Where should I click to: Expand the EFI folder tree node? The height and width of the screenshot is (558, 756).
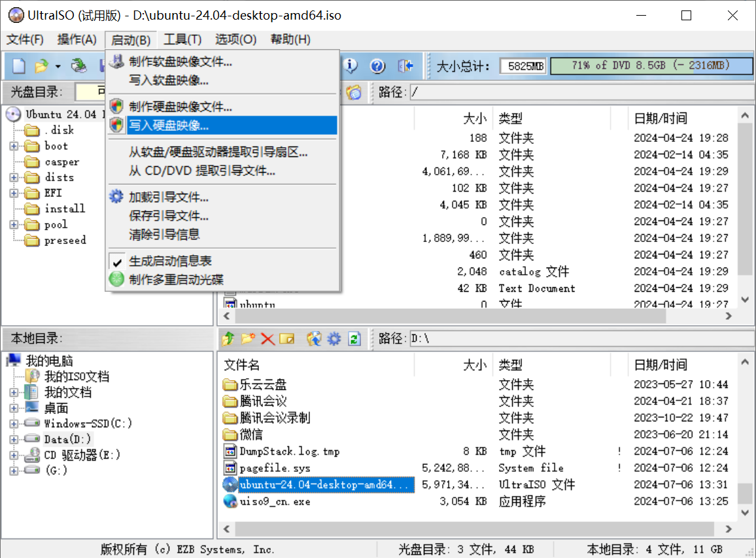pyautogui.click(x=14, y=193)
